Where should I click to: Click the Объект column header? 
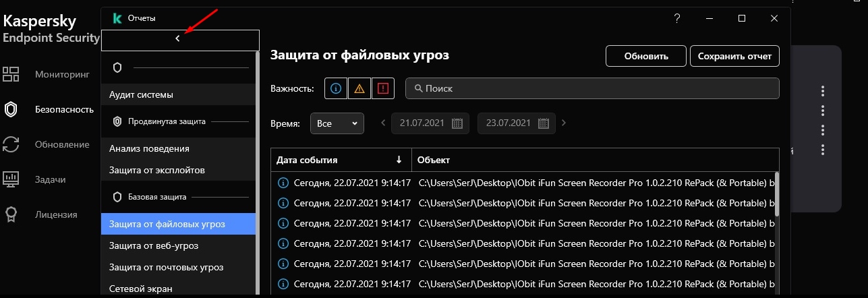[596, 160]
